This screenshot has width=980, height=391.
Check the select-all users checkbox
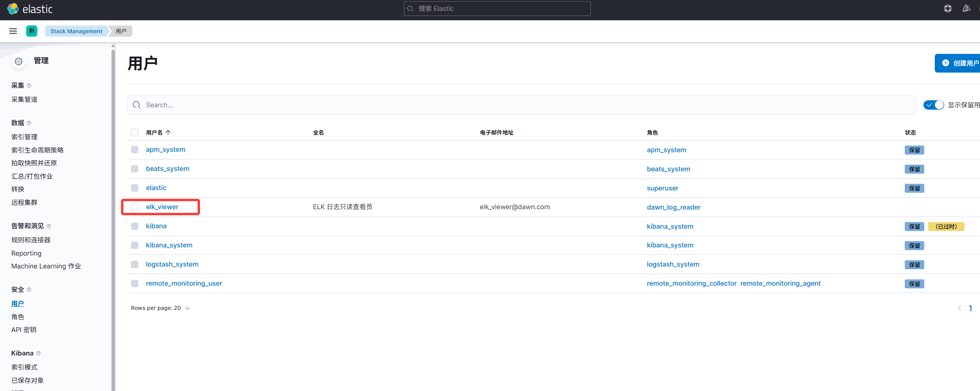(x=135, y=133)
